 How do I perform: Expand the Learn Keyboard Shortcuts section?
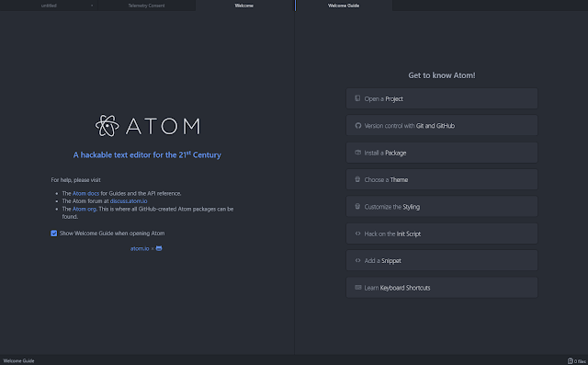[442, 288]
